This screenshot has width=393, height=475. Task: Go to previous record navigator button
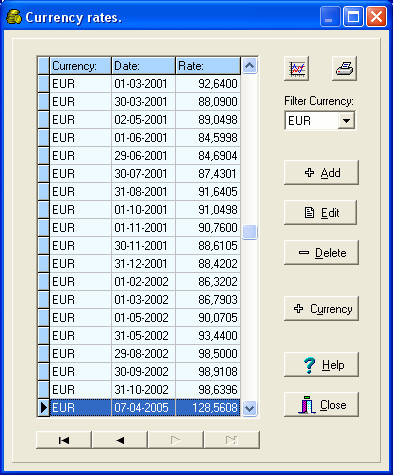coord(120,440)
